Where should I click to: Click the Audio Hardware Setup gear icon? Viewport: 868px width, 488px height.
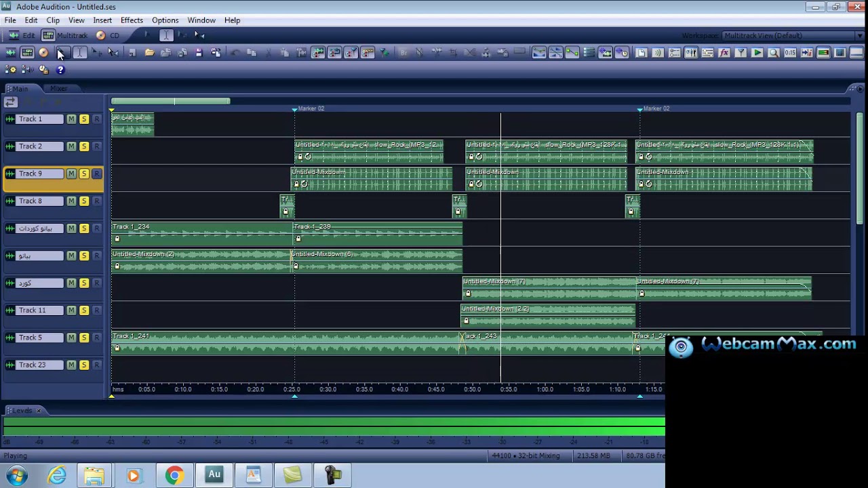pyautogui.click(x=11, y=70)
